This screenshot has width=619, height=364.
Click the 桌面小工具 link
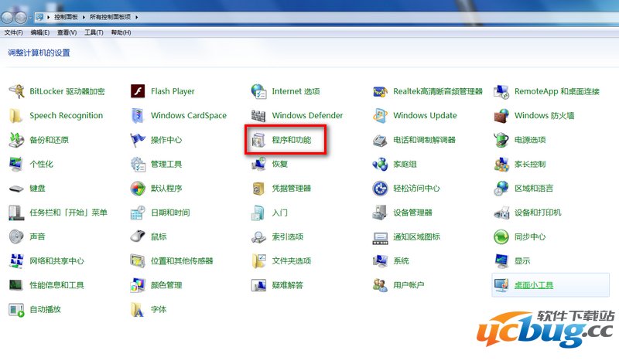534,285
